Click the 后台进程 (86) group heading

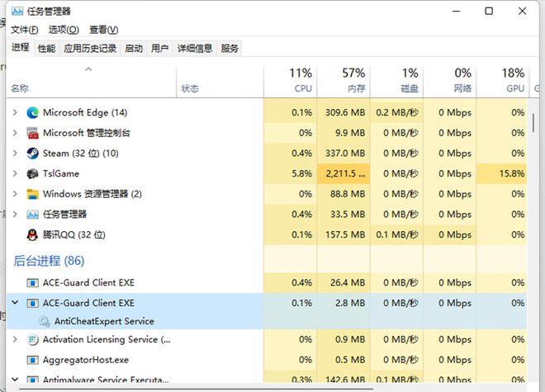click(49, 261)
